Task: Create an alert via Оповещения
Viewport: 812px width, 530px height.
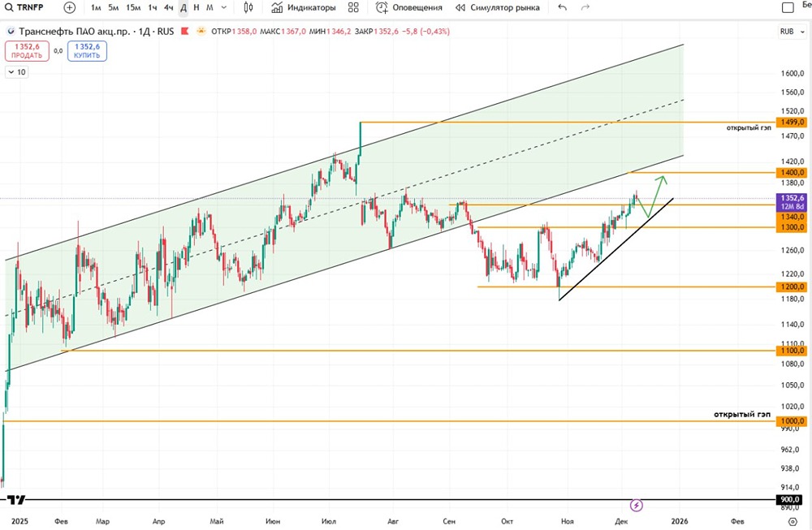Action: click(x=409, y=8)
